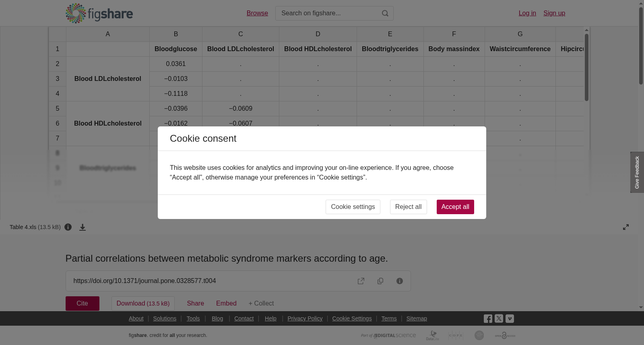
Task: Add the item via + Collect
Action: coord(261,304)
